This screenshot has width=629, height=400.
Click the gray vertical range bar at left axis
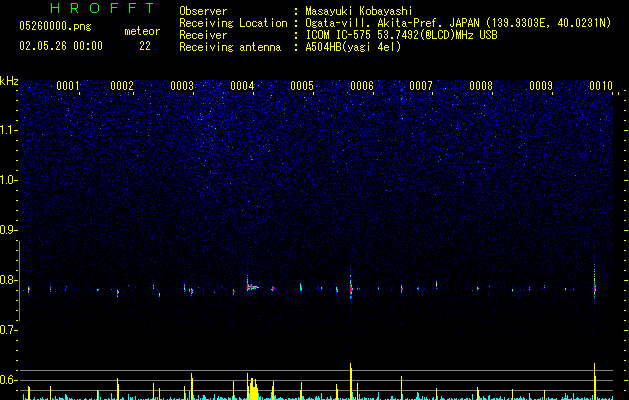19,281
